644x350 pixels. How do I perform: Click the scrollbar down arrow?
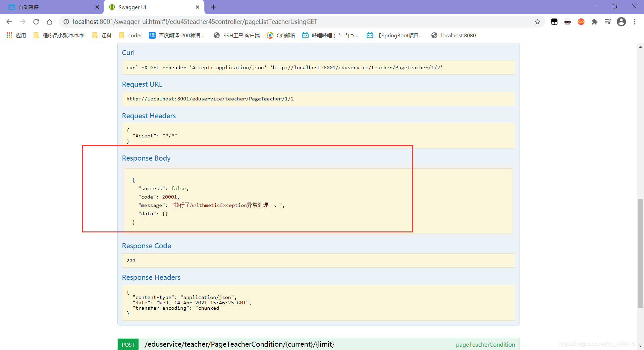pyautogui.click(x=640, y=346)
